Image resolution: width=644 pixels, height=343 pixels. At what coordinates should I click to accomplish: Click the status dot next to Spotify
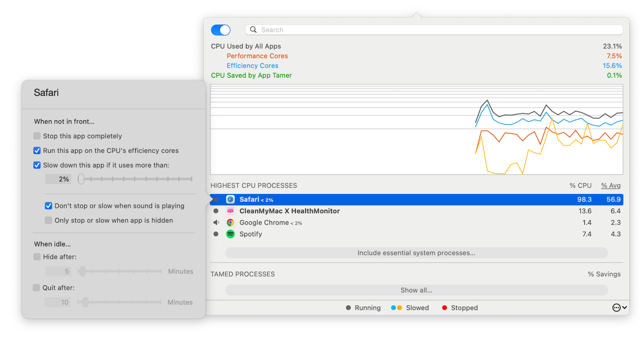(216, 234)
